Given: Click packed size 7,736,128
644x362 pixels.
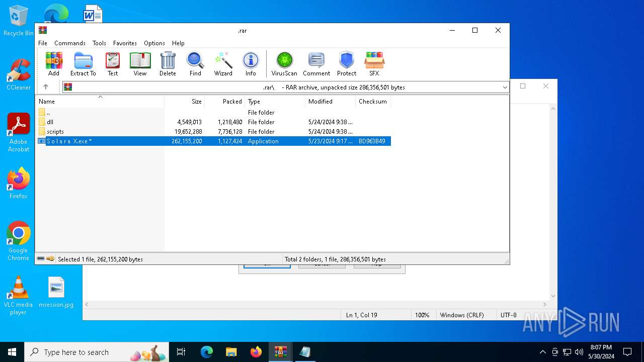Looking at the screenshot, I should (230, 132).
